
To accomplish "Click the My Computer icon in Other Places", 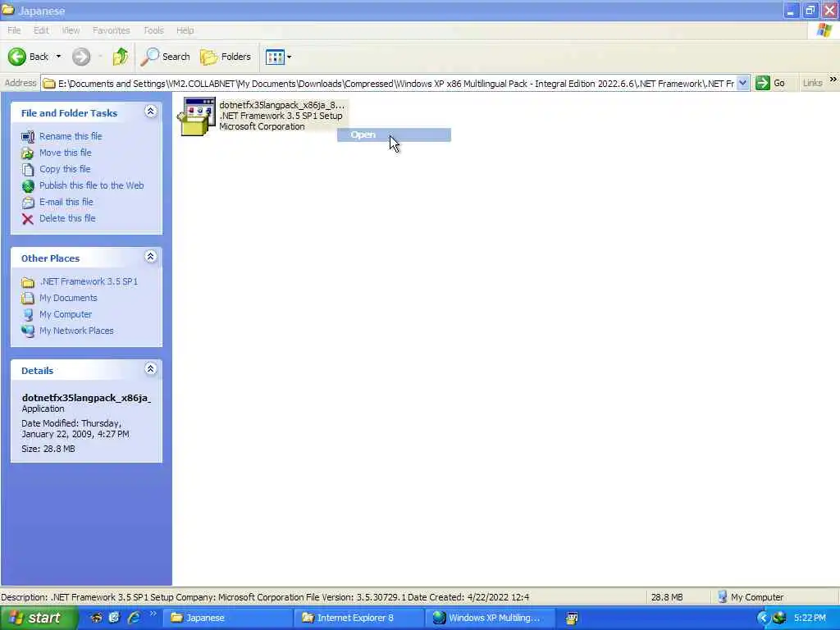I will point(28,315).
